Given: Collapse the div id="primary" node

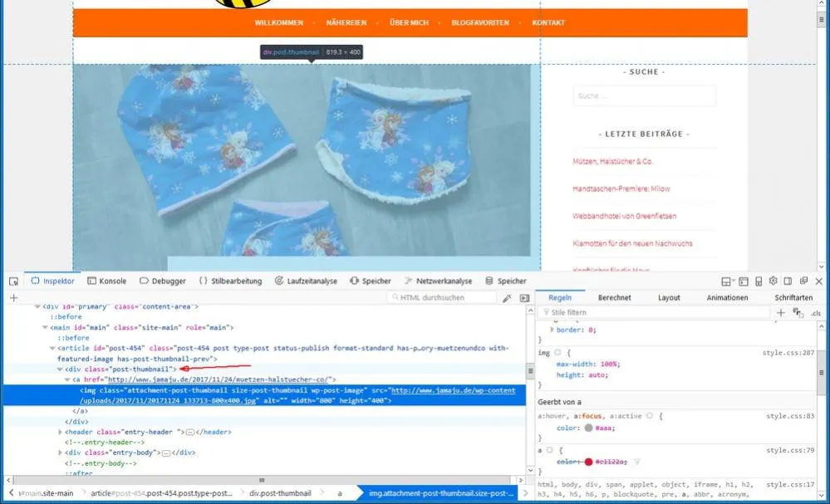Looking at the screenshot, I should [x=37, y=306].
